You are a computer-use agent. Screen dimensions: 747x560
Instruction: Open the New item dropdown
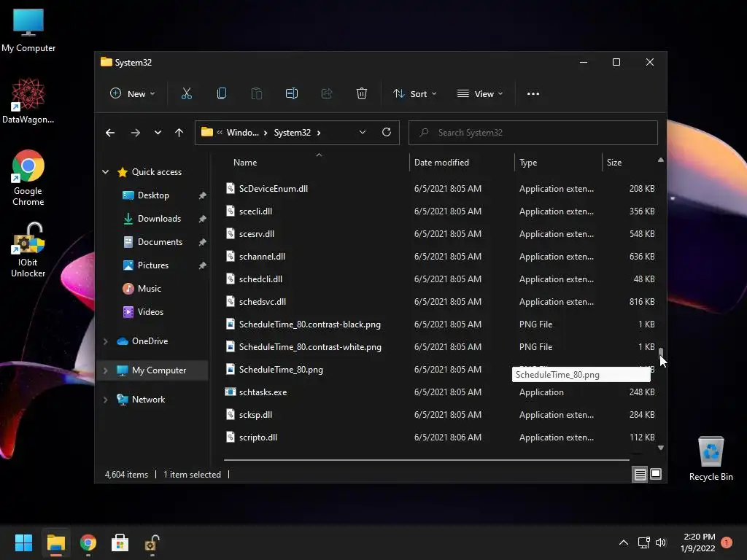click(x=132, y=94)
